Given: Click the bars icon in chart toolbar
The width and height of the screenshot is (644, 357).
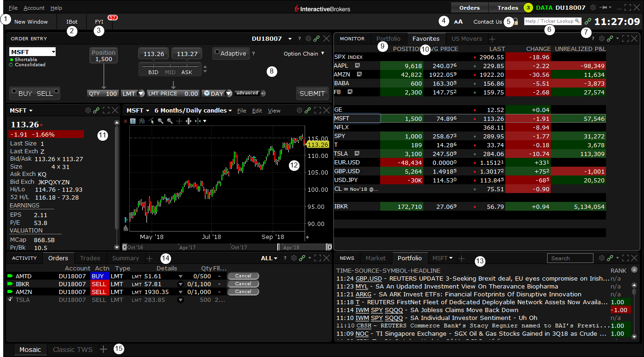Looking at the screenshot, I should pos(142,121).
